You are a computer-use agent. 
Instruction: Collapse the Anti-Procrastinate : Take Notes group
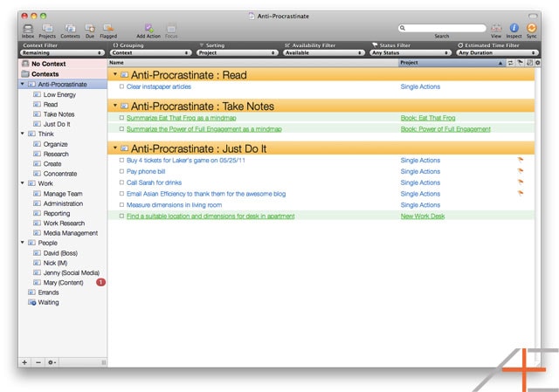[115, 106]
